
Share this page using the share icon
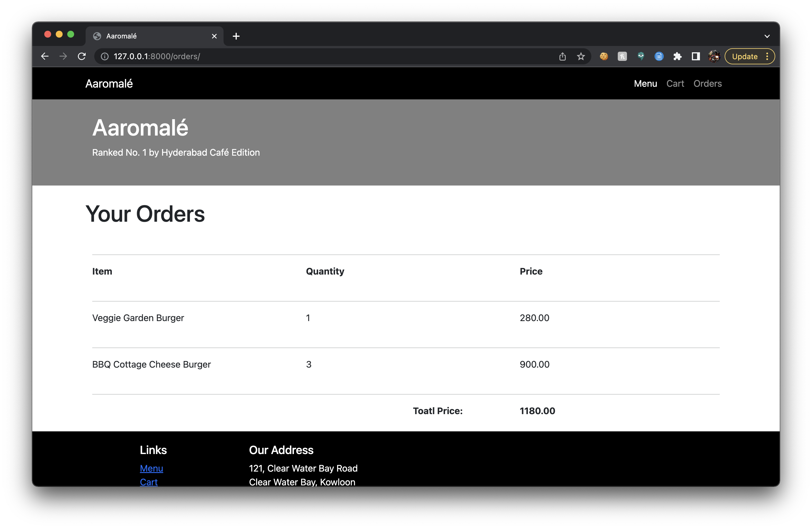pyautogui.click(x=563, y=56)
